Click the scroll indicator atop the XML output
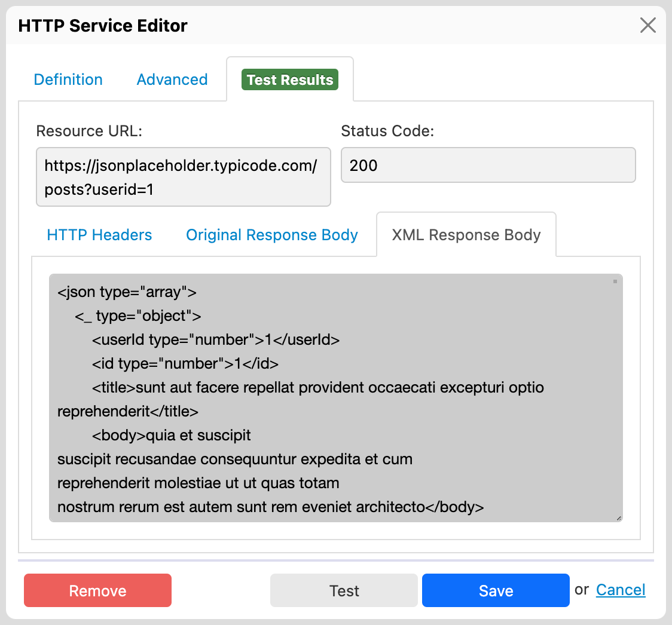672x625 pixels. click(x=615, y=281)
